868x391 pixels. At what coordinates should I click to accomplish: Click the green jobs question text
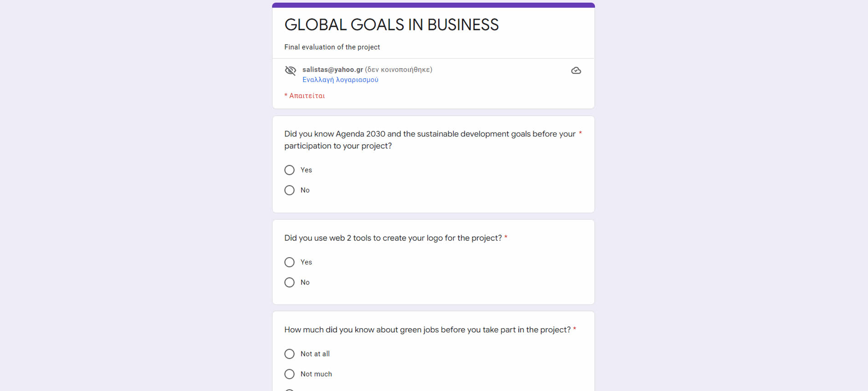[x=427, y=330]
